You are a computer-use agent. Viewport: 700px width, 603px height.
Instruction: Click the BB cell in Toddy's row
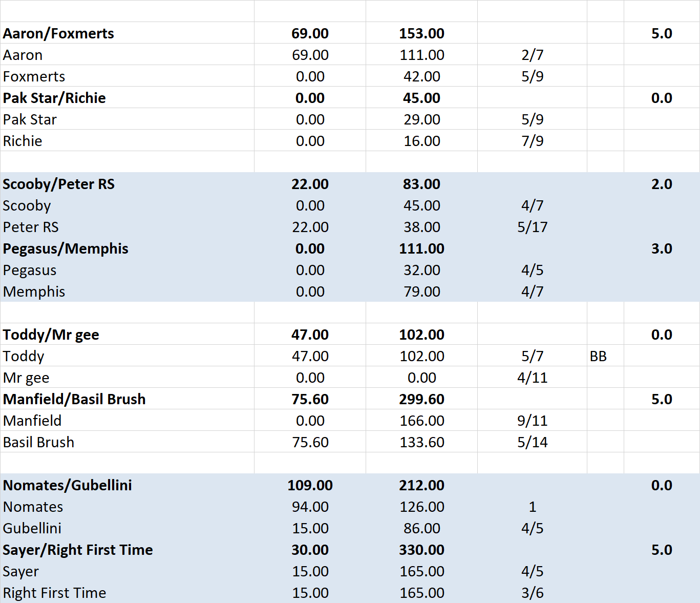coord(598,356)
